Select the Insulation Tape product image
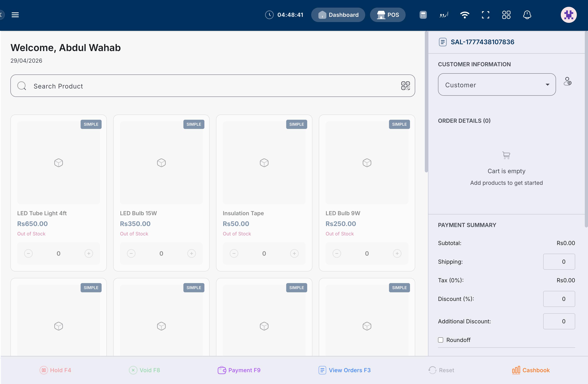Image resolution: width=588 pixels, height=384 pixels. point(264,163)
